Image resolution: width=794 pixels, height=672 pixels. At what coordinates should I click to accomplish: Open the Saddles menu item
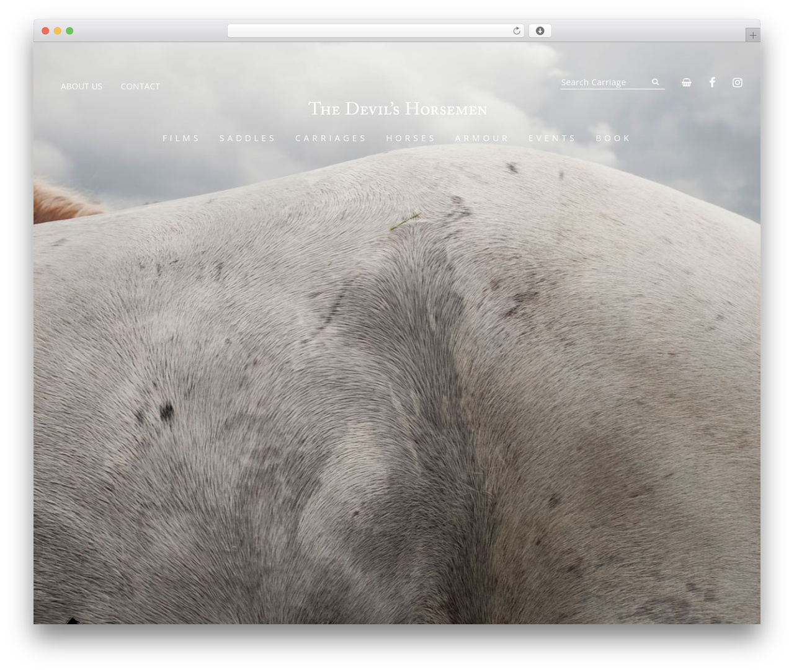[x=248, y=138]
